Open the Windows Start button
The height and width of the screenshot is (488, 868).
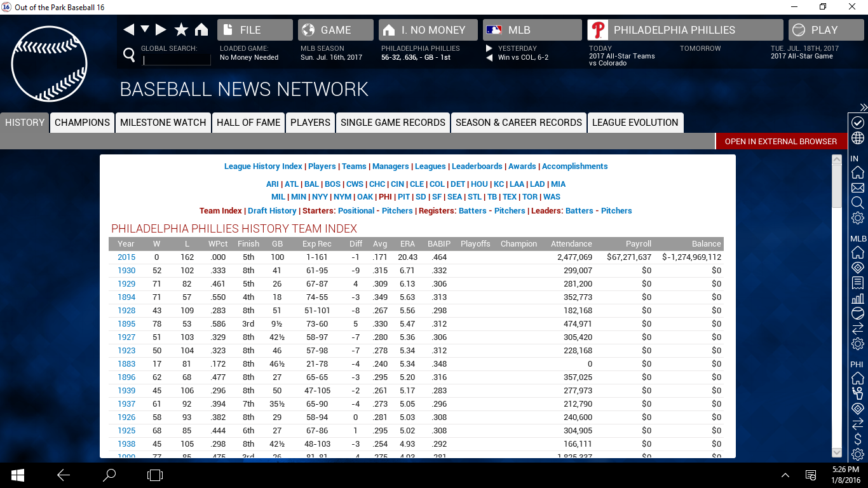click(x=17, y=475)
